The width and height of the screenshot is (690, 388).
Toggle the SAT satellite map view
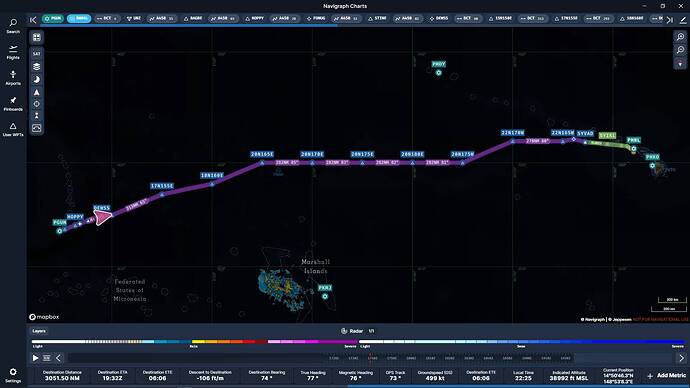click(37, 54)
